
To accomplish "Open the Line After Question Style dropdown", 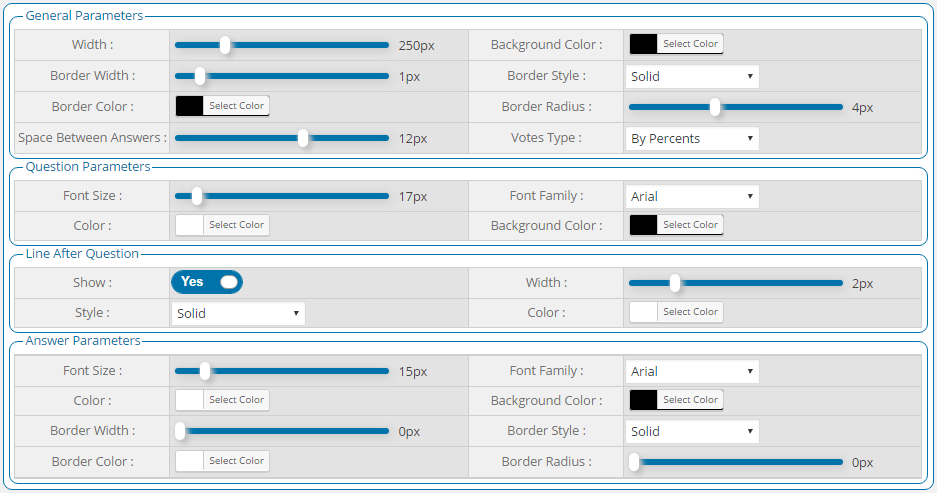I will point(238,313).
